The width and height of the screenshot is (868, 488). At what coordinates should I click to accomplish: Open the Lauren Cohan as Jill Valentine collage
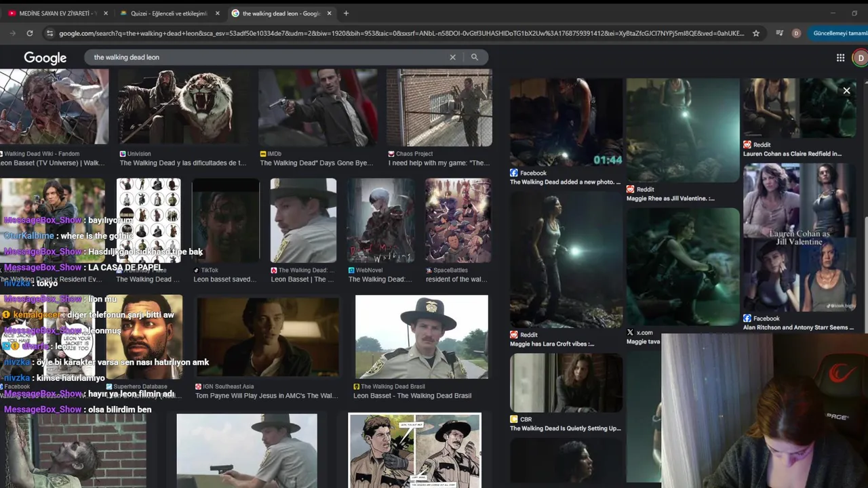(x=799, y=237)
